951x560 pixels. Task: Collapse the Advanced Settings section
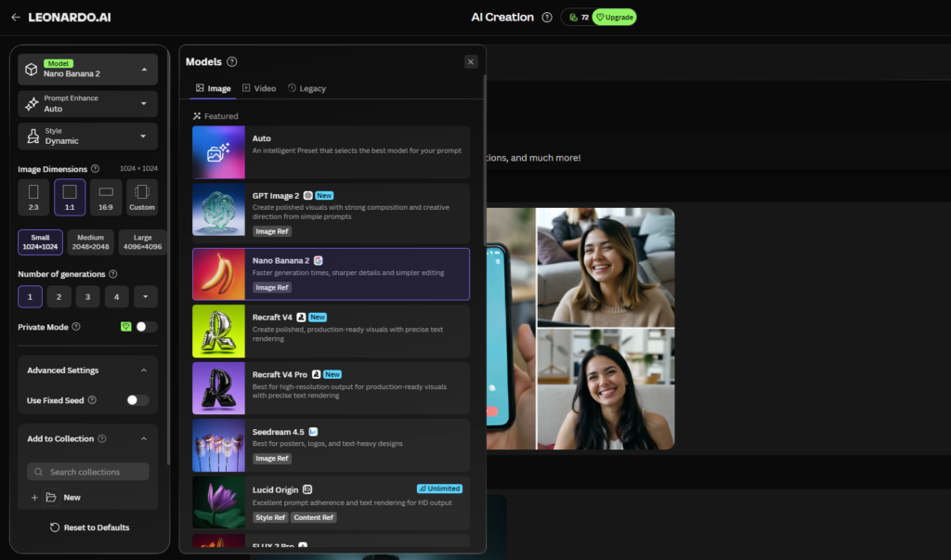[x=144, y=371]
